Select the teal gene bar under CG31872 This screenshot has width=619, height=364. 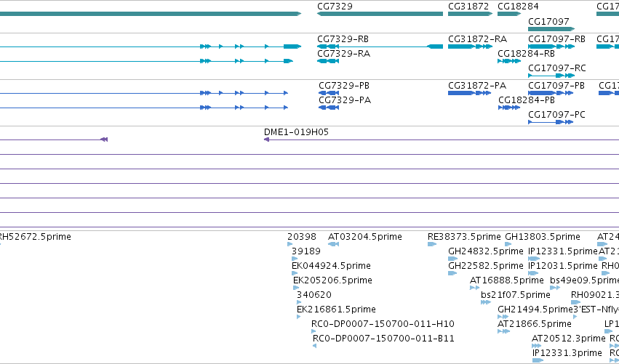click(x=470, y=14)
